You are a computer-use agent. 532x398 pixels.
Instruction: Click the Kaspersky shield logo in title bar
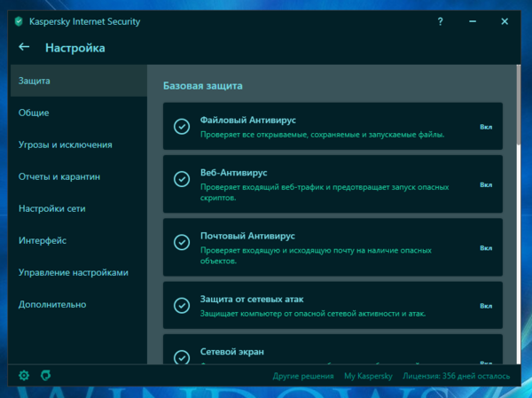point(20,21)
